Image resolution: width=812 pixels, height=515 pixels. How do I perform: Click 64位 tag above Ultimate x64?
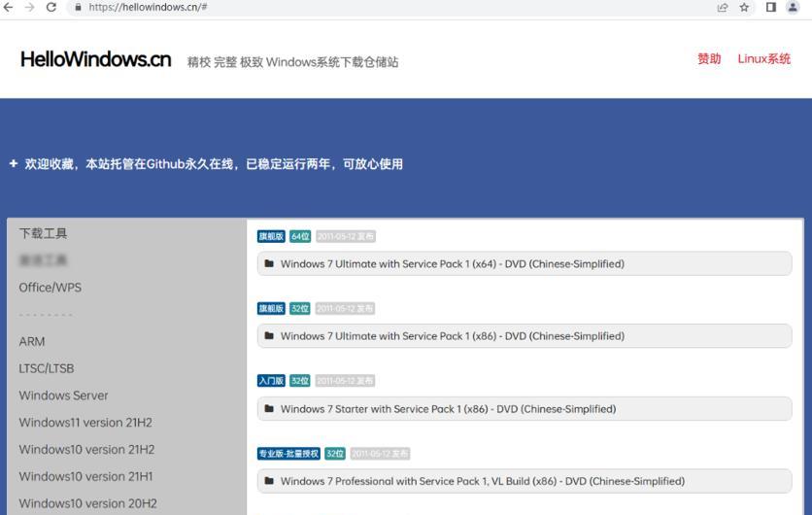[x=300, y=236]
